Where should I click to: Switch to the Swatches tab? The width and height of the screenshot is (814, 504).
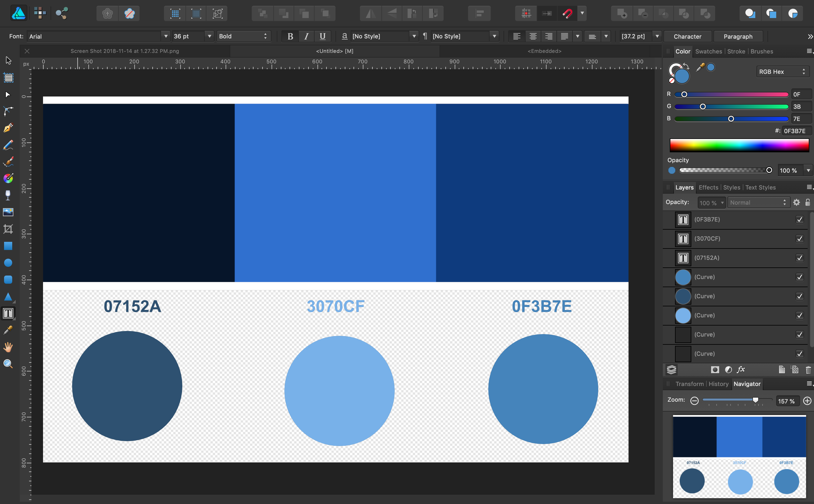[708, 51]
